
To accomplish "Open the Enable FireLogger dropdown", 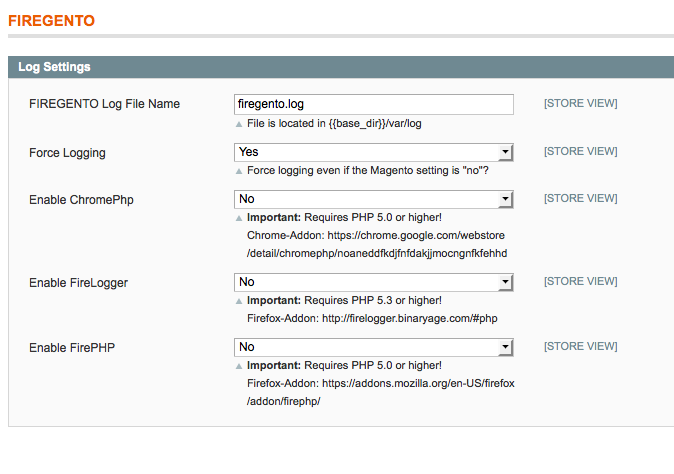I will tap(374, 282).
